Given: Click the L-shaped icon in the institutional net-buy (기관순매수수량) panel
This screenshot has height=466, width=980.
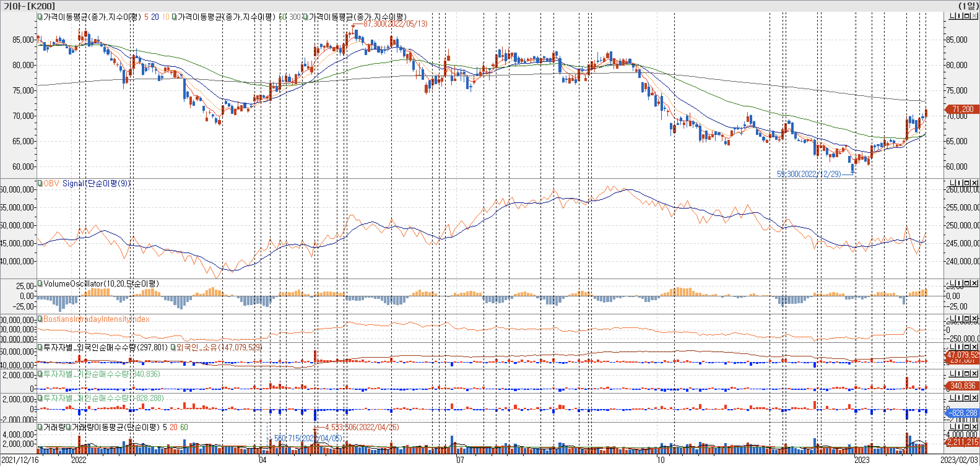Looking at the screenshot, I should [952, 373].
